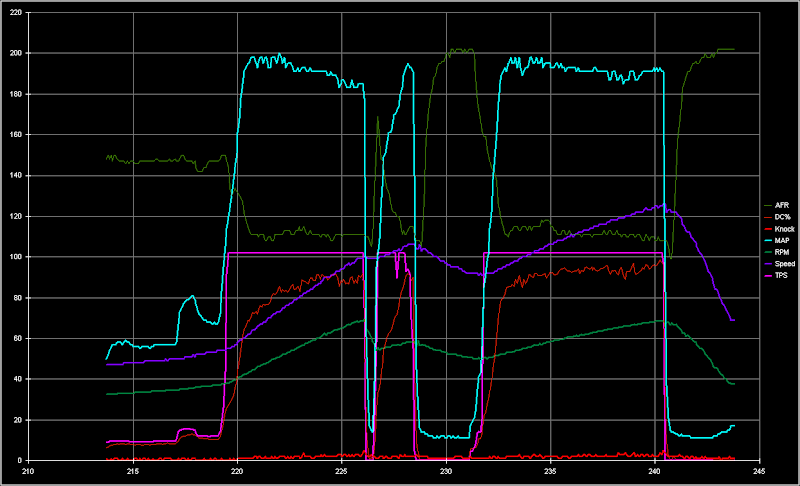Select the DC% legend entry
Image resolution: width=800 pixels, height=486 pixels.
click(778, 217)
